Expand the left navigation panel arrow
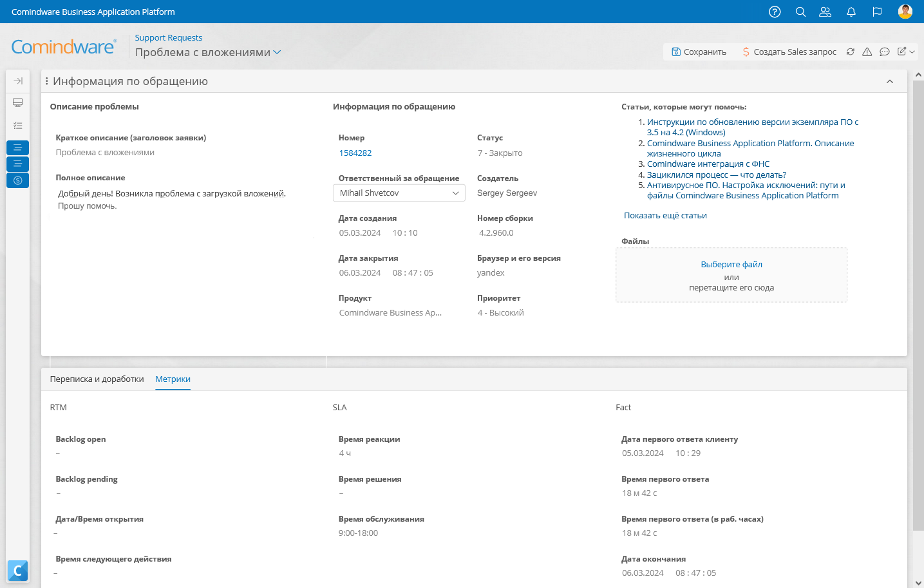The height and width of the screenshot is (588, 924). [x=18, y=81]
